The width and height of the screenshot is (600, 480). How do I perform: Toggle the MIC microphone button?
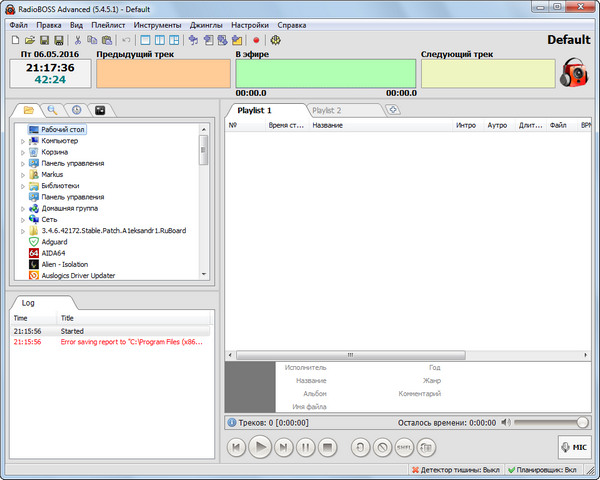point(573,447)
